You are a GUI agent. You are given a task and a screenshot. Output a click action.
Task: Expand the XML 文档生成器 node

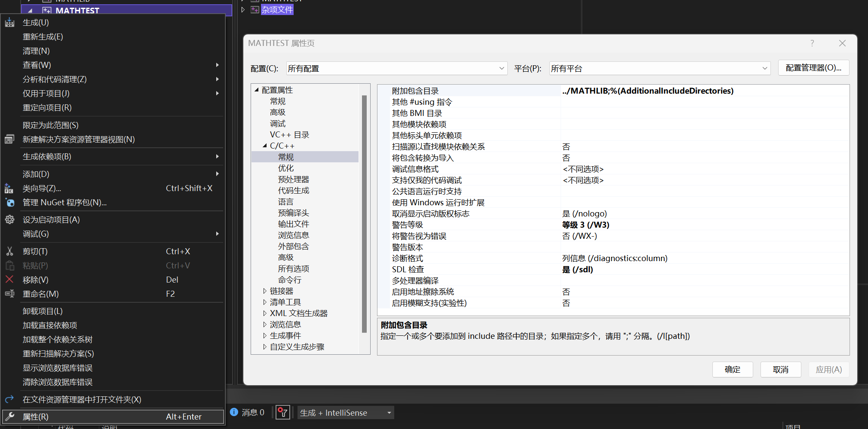pyautogui.click(x=265, y=313)
